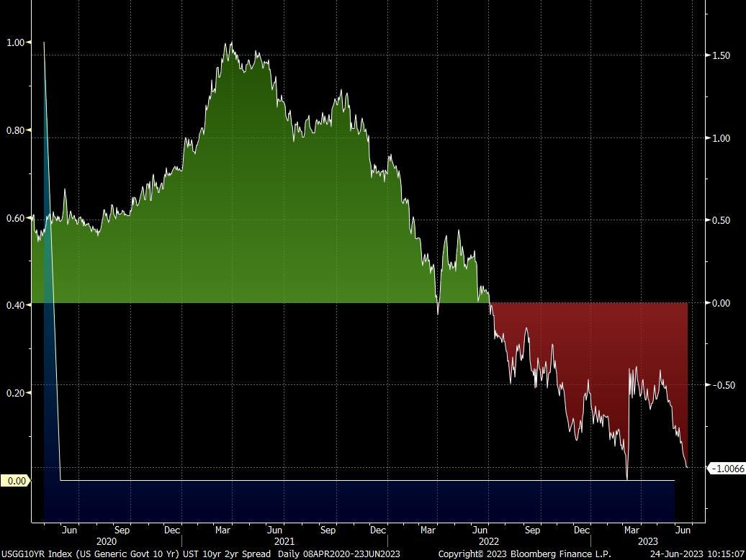Click the Mar month label near 2023
The width and height of the screenshot is (746, 560).
pyautogui.click(x=632, y=530)
